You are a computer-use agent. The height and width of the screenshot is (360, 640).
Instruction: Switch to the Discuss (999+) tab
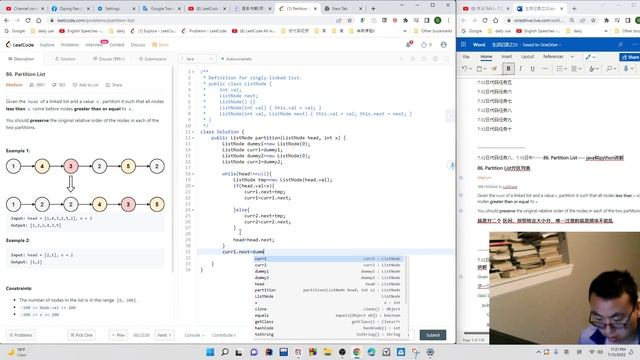109,59
